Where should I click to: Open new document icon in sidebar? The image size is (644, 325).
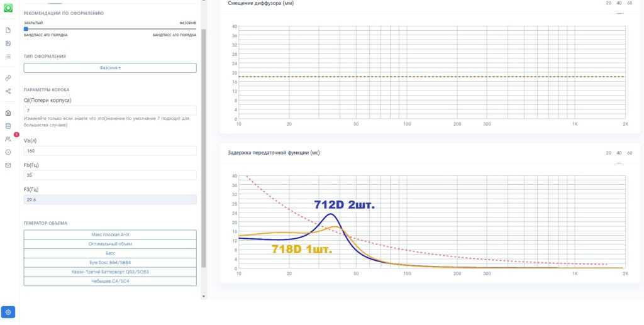point(8,30)
